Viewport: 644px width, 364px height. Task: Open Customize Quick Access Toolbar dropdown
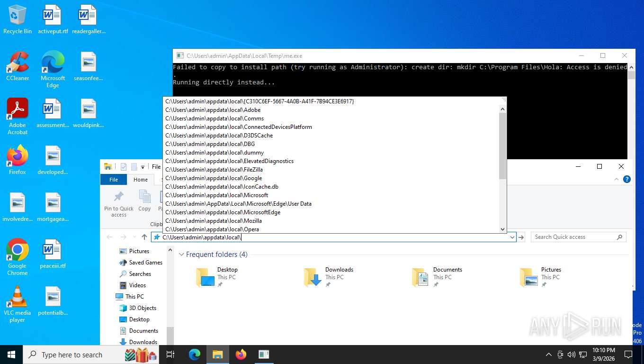(143, 167)
